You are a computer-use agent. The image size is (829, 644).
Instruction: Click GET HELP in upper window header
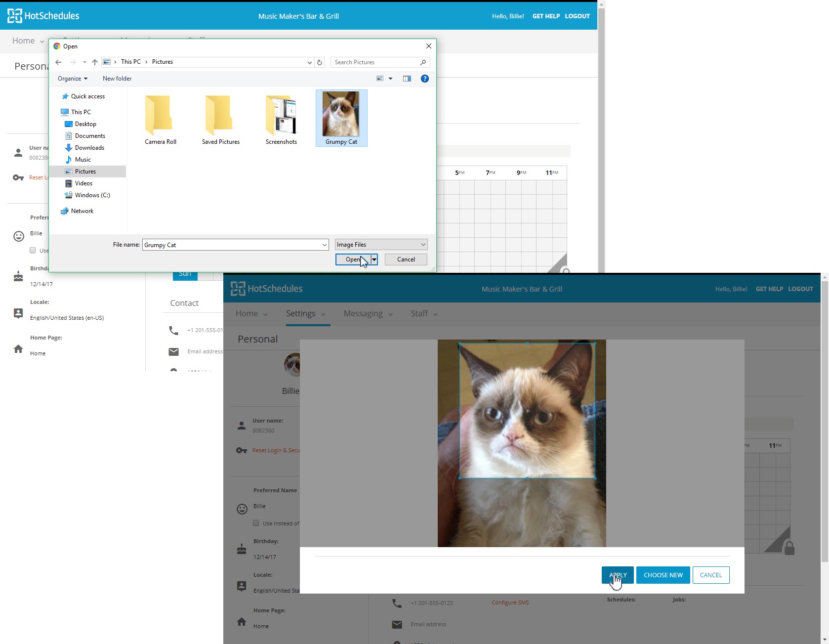[546, 16]
